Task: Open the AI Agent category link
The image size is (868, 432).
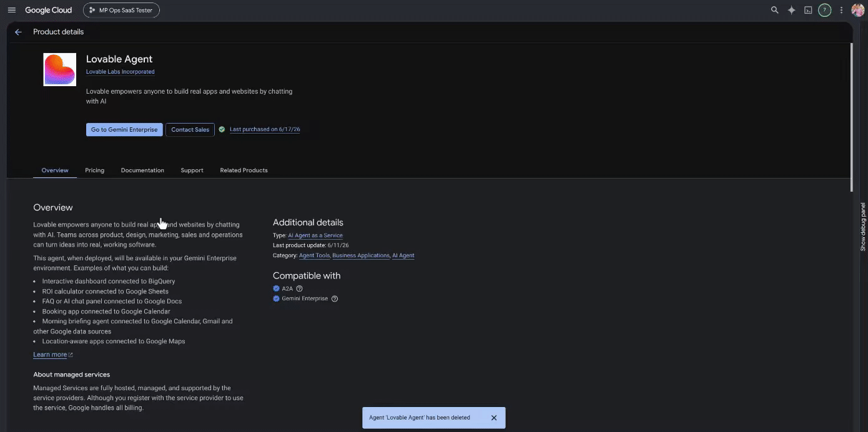Action: (x=403, y=255)
